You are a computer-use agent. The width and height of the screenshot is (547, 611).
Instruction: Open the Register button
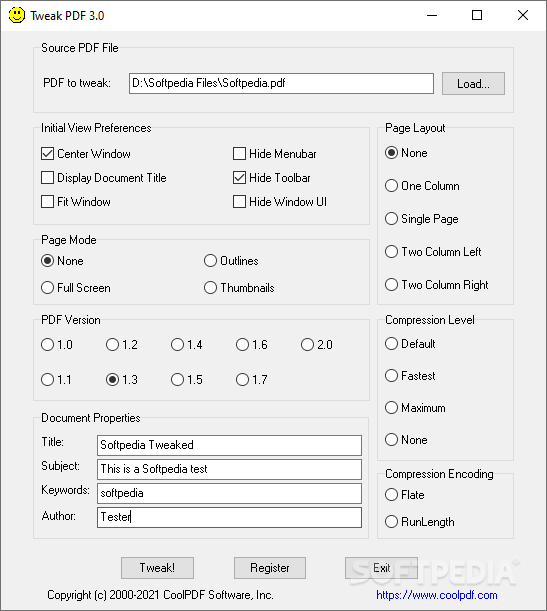point(270,568)
